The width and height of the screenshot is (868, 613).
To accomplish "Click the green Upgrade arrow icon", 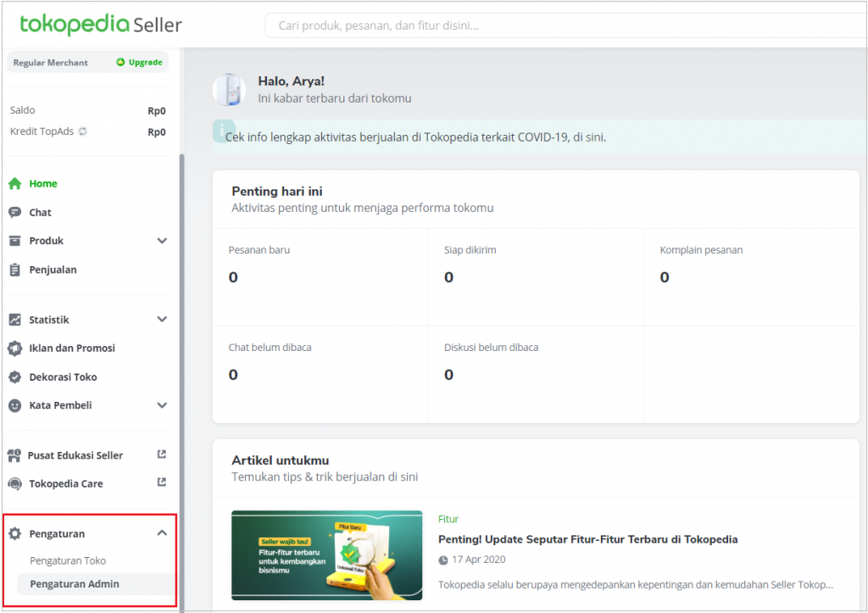I will coord(120,62).
